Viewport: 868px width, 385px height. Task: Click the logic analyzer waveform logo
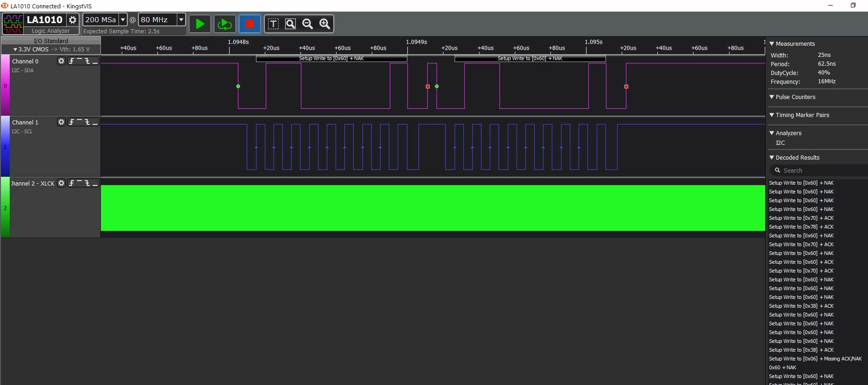tap(13, 24)
